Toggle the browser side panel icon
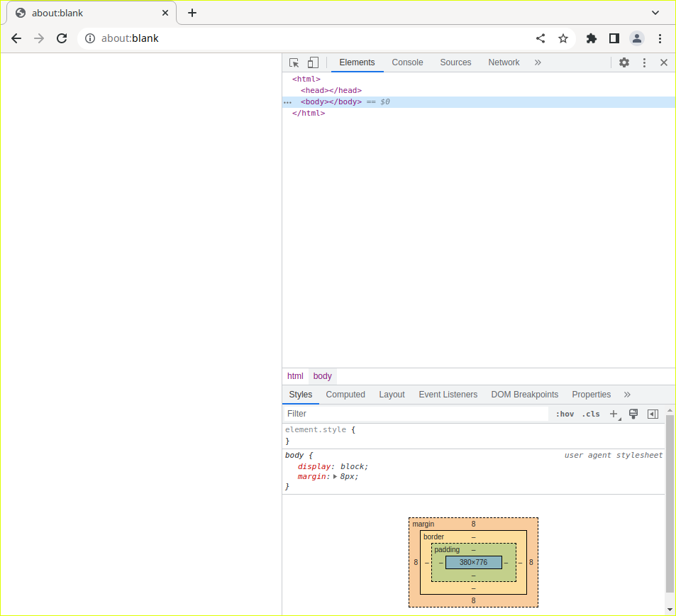The width and height of the screenshot is (676, 616). (x=614, y=38)
